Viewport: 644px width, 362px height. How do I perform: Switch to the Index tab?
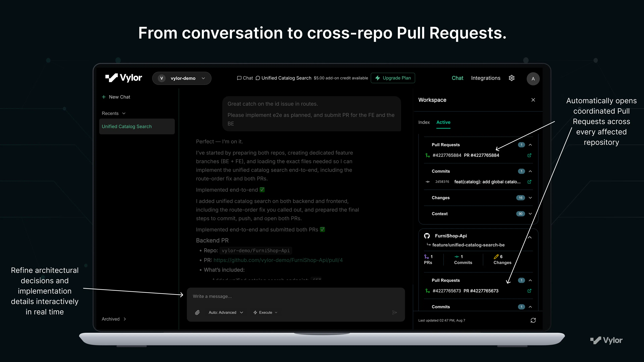424,122
